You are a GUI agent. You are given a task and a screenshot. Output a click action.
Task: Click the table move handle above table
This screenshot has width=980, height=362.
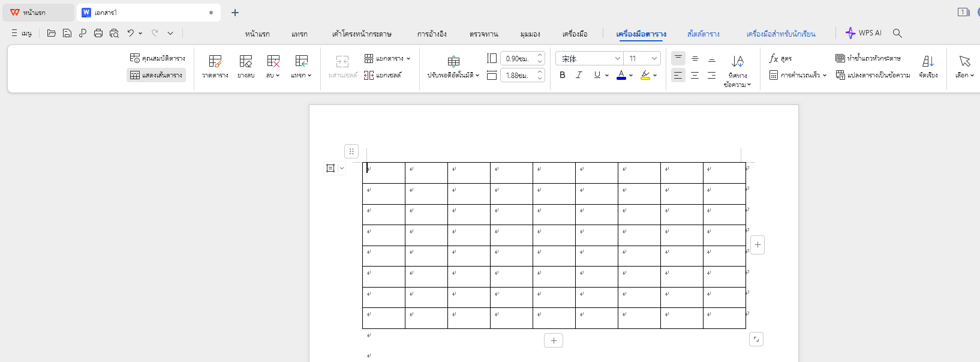pyautogui.click(x=351, y=151)
